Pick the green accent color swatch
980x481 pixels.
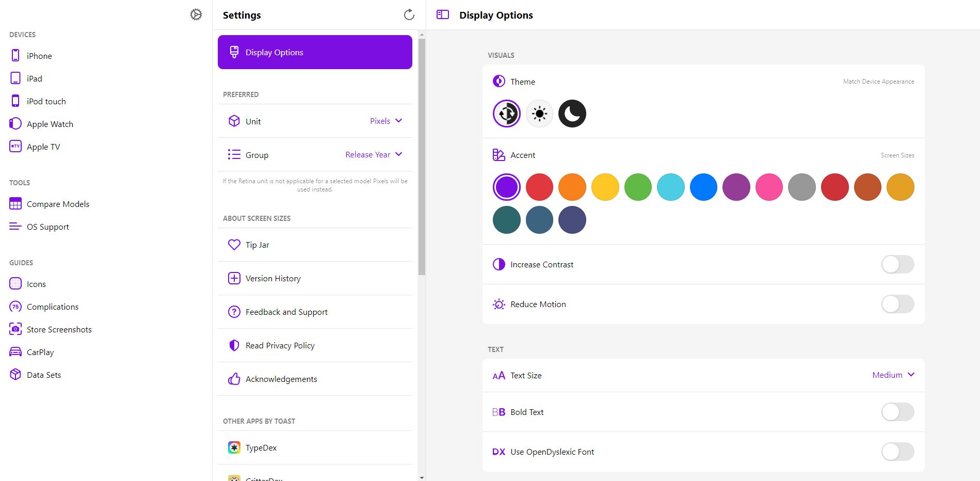point(638,187)
